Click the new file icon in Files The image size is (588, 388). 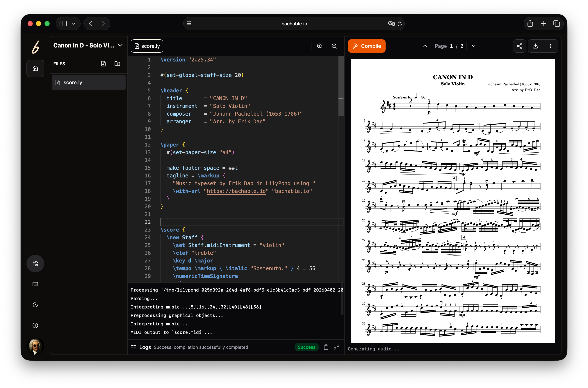[x=103, y=64]
